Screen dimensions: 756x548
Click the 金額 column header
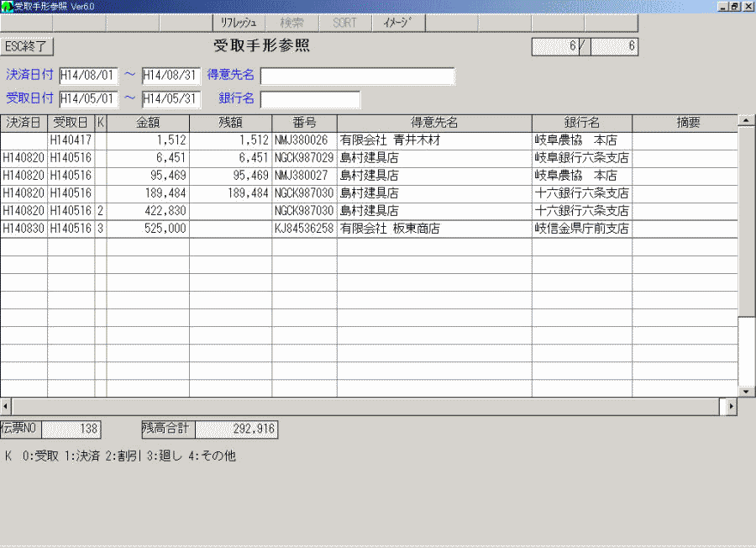pyautogui.click(x=148, y=123)
